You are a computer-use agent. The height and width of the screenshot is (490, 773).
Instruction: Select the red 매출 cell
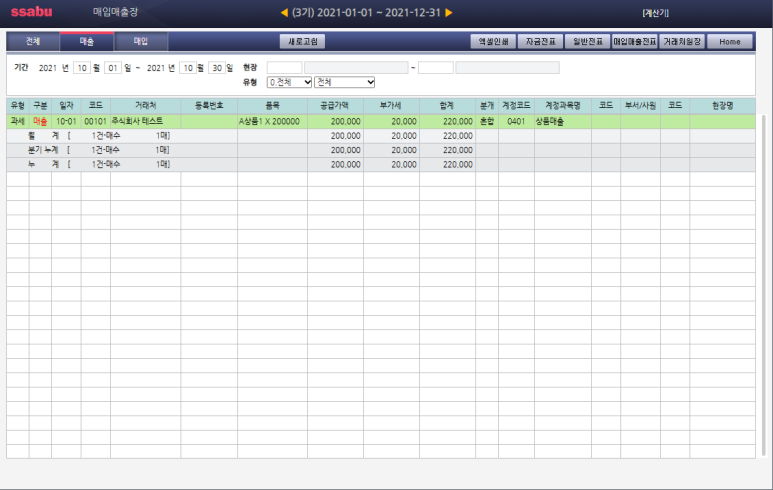(40, 121)
